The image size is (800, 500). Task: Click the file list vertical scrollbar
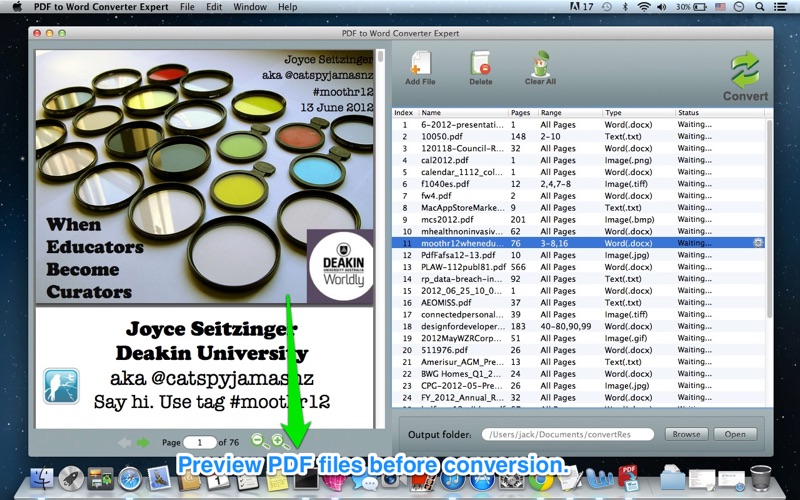(x=768, y=250)
